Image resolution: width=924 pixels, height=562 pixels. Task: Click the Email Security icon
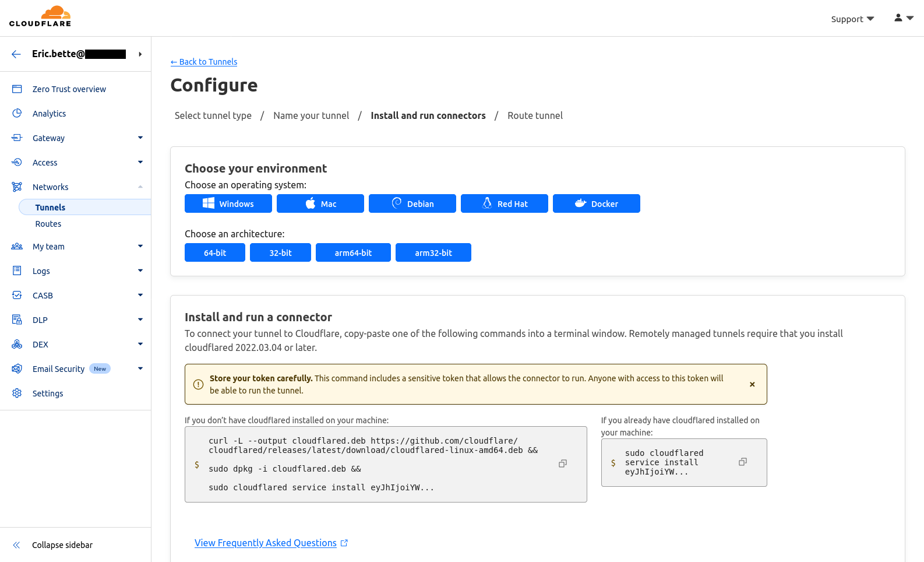pos(17,369)
